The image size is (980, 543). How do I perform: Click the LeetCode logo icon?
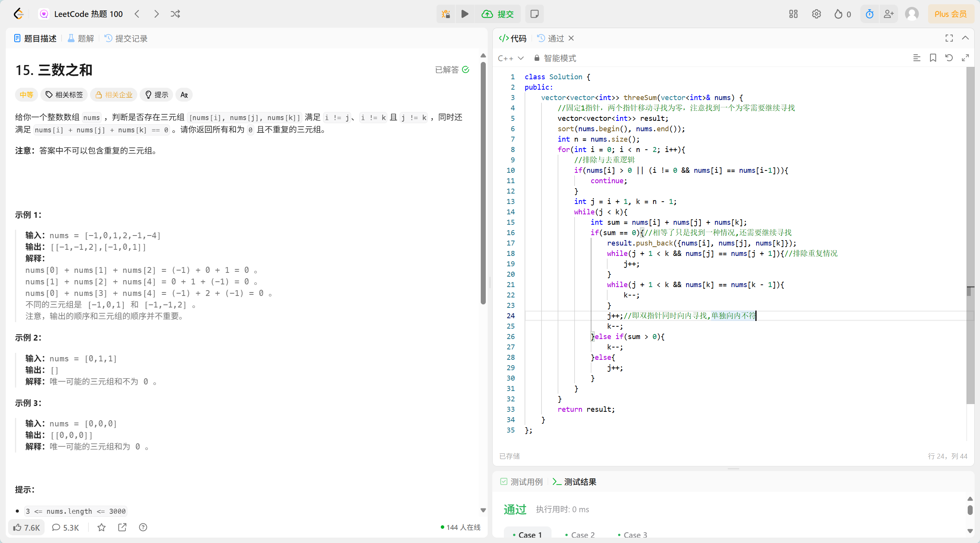[x=18, y=14]
